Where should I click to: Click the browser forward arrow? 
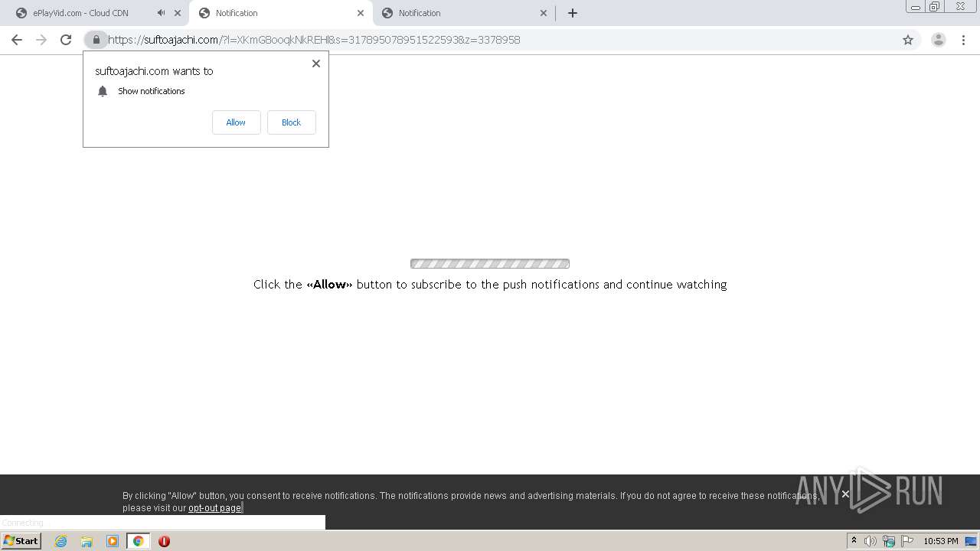click(x=41, y=40)
